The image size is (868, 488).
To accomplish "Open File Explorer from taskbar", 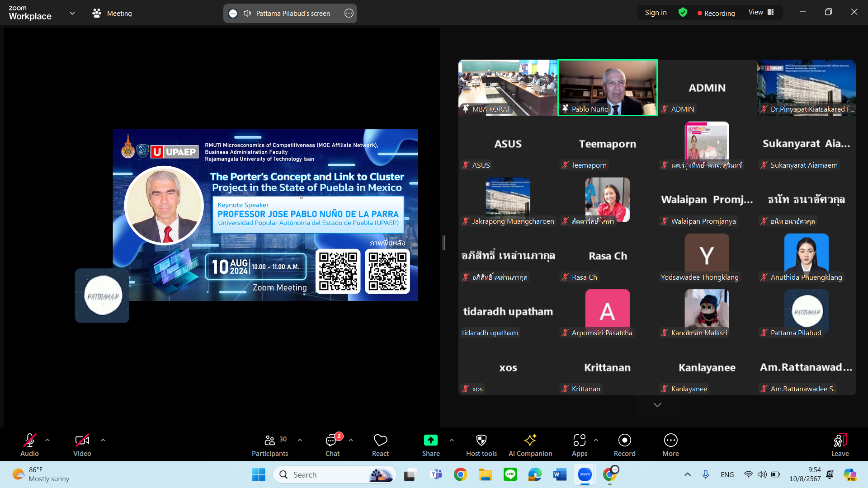I will click(486, 474).
